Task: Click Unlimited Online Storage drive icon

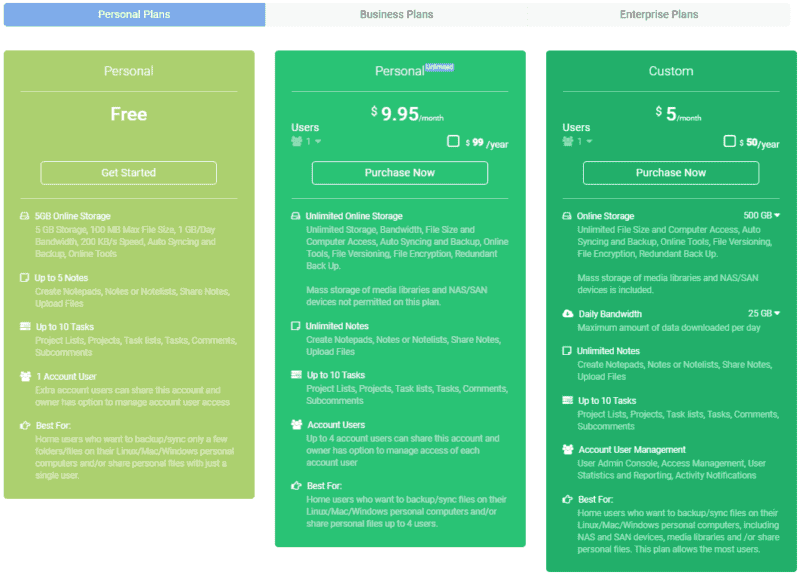Action: pyautogui.click(x=295, y=216)
